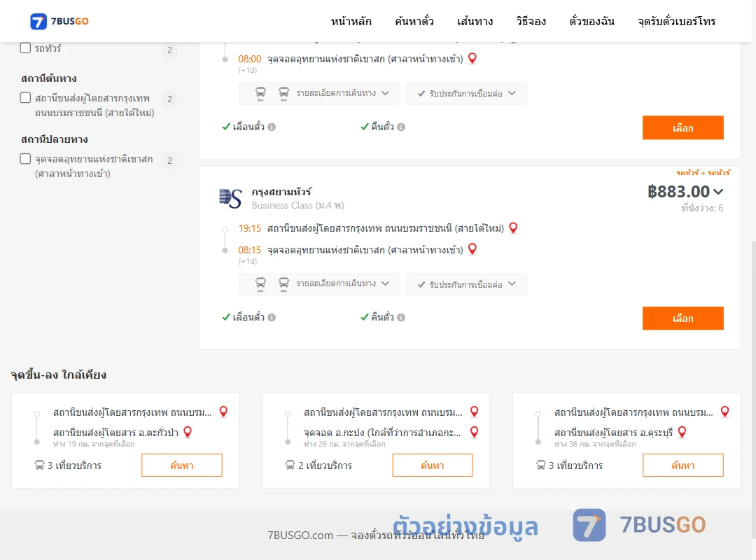Click first bus icon in 08:15 trip card
The height and width of the screenshot is (560, 756).
260,283
